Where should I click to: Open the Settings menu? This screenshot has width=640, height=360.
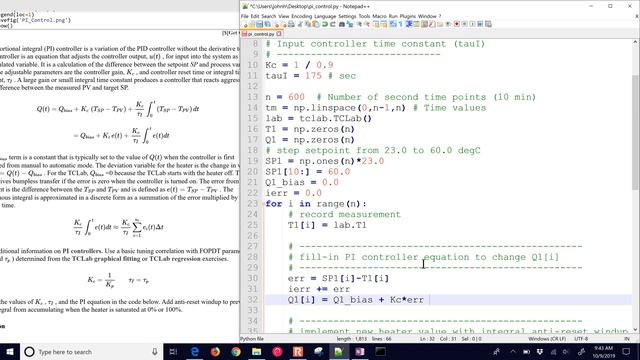tap(347, 16)
